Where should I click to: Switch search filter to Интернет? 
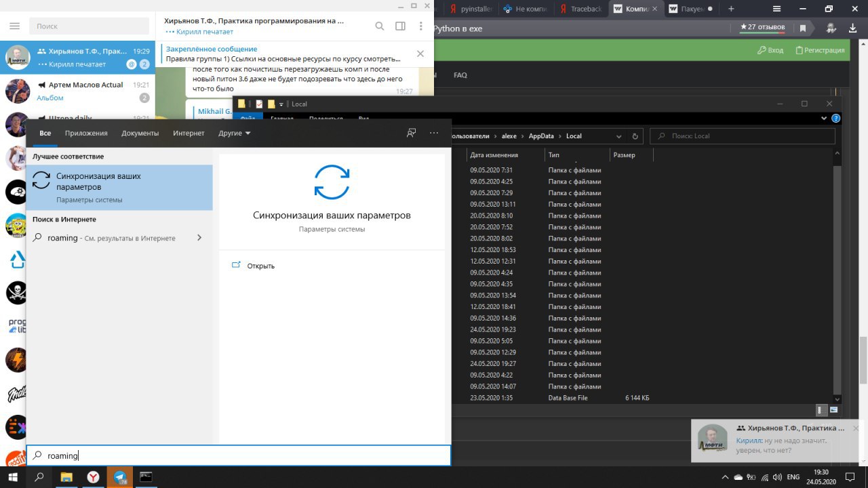point(189,133)
